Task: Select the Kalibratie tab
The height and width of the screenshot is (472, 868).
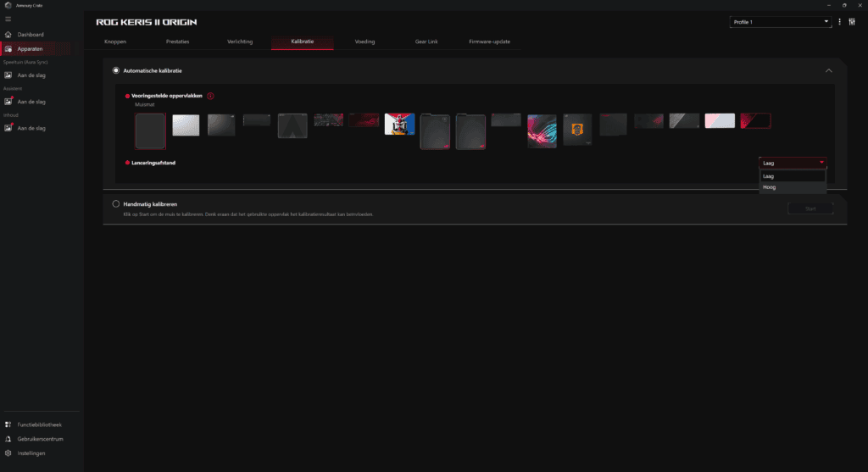Action: pyautogui.click(x=303, y=42)
